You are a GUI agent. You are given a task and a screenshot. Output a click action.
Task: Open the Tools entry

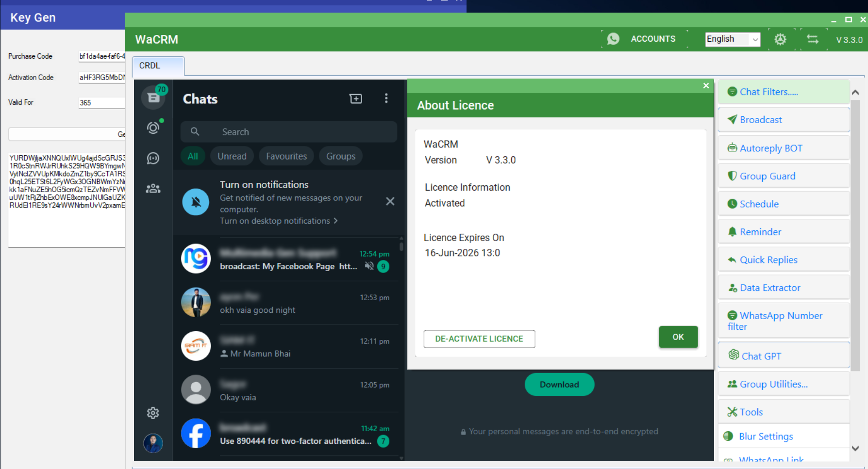[784, 412]
